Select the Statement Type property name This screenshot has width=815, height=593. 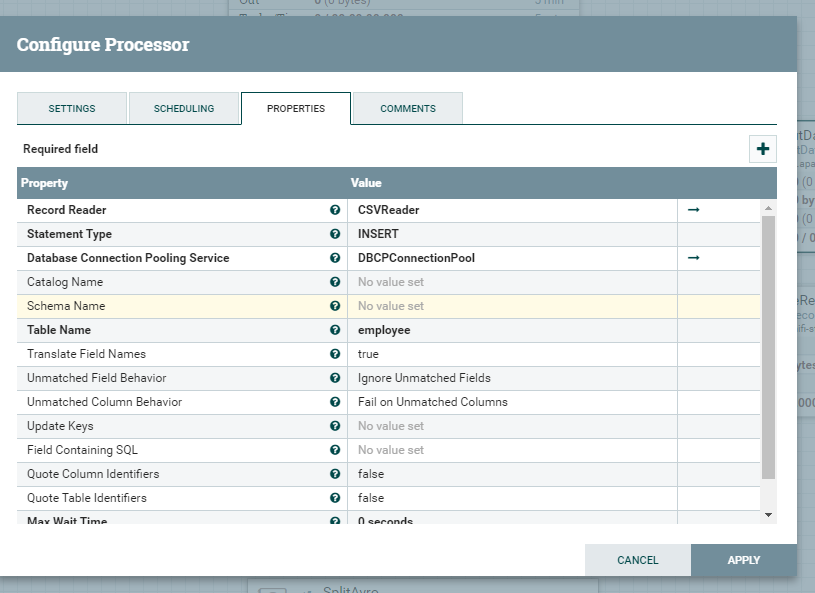(x=69, y=234)
